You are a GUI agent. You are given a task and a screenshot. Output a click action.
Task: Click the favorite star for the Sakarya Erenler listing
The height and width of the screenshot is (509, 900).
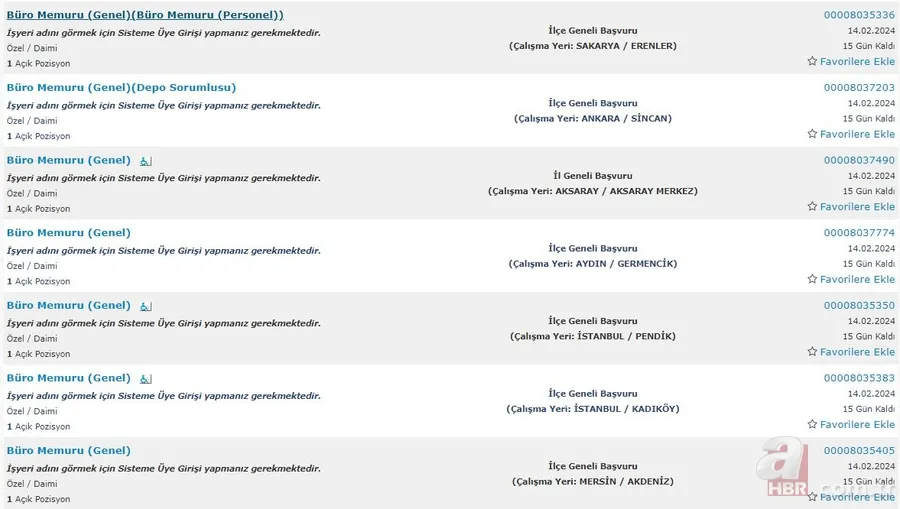(x=812, y=62)
